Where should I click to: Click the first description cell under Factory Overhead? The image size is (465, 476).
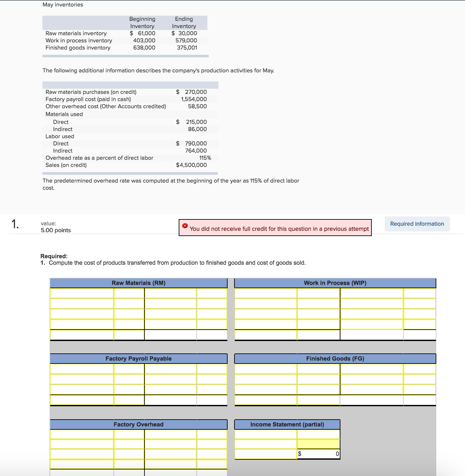pyautogui.click(x=82, y=434)
